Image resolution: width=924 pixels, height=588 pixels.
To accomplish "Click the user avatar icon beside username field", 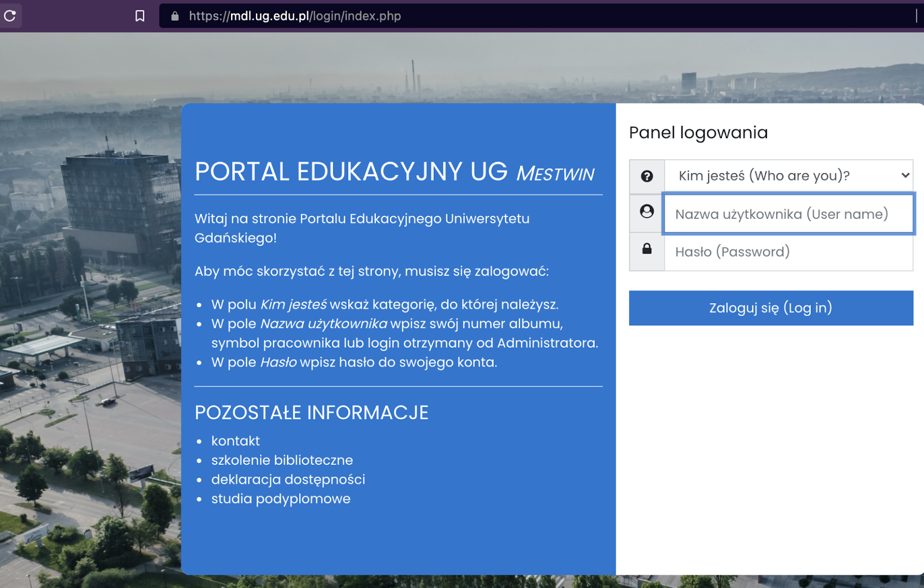I will (x=647, y=211).
